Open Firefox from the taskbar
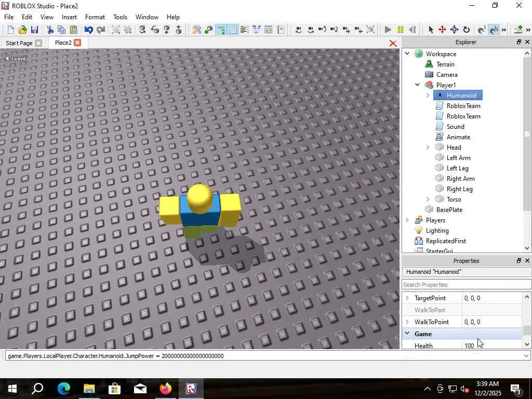Viewport: 532px width, 399px height. [x=166, y=389]
